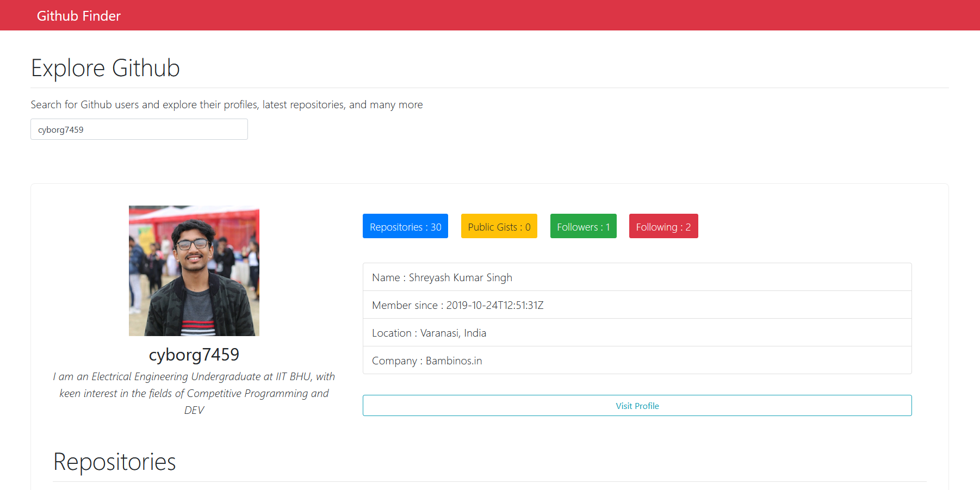
Task: Click the Company : Bambinos.in row
Action: point(637,361)
